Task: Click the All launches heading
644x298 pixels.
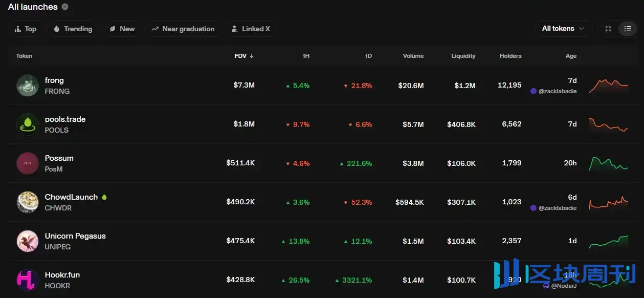Action: click(33, 7)
